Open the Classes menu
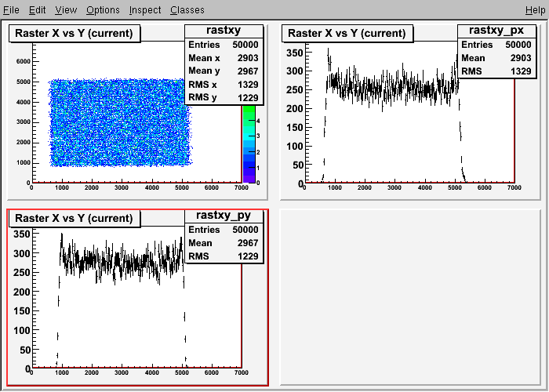549x392 pixels. coord(187,9)
